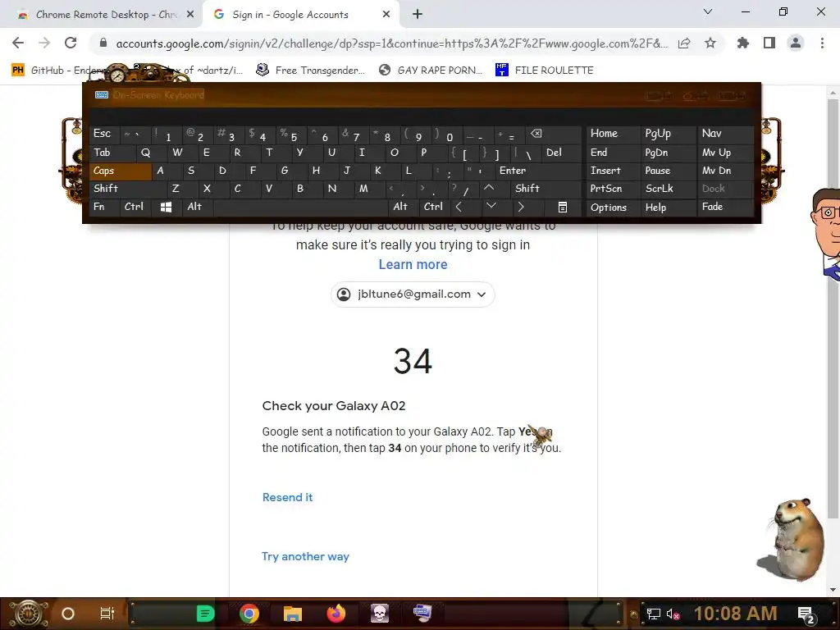
Task: Open the GitHub bookmark
Action: (59, 71)
